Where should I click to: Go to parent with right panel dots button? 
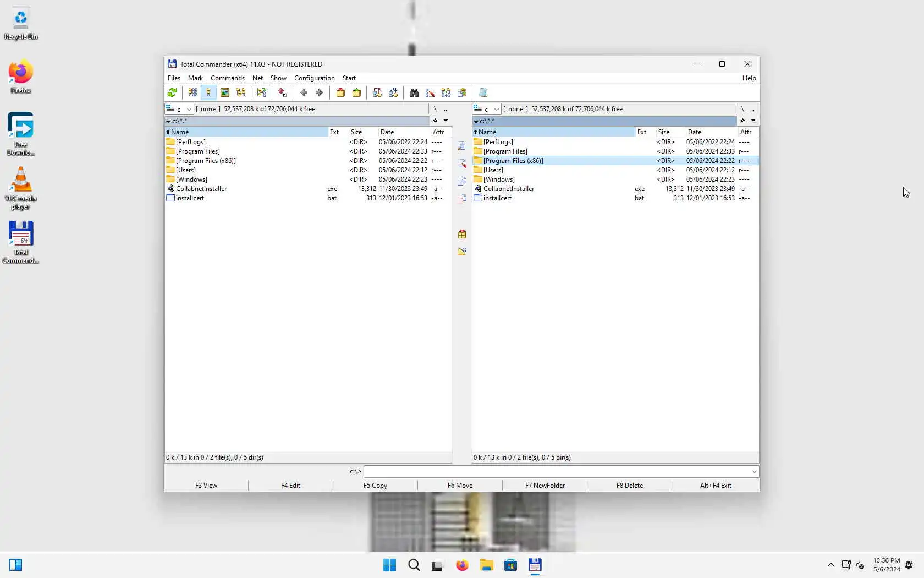[x=753, y=109]
